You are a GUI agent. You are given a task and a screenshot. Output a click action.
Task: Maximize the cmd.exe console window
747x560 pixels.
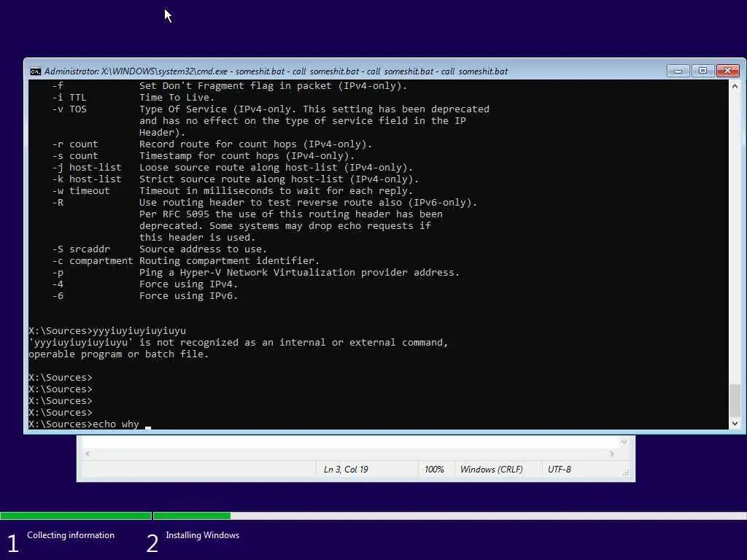click(x=703, y=71)
